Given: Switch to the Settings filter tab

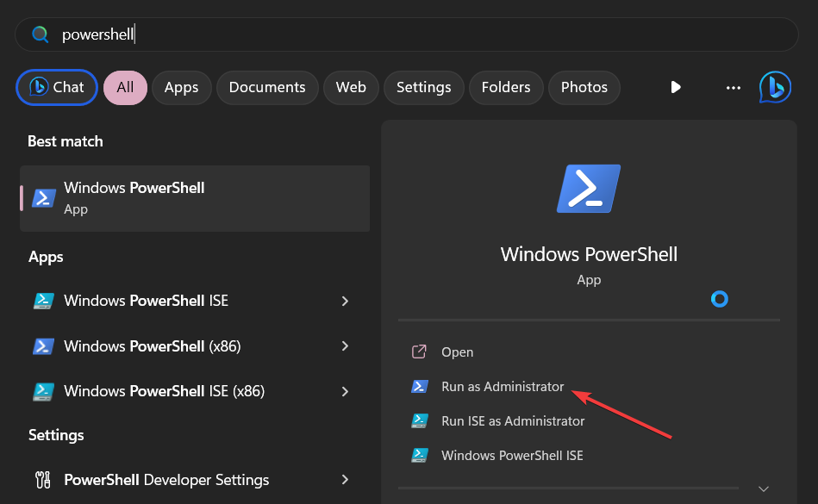Looking at the screenshot, I should (x=423, y=87).
